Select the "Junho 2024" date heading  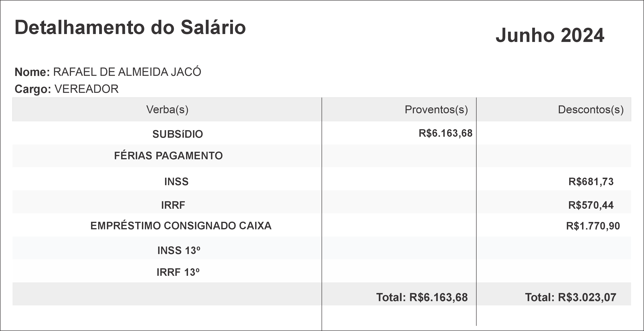(x=550, y=35)
